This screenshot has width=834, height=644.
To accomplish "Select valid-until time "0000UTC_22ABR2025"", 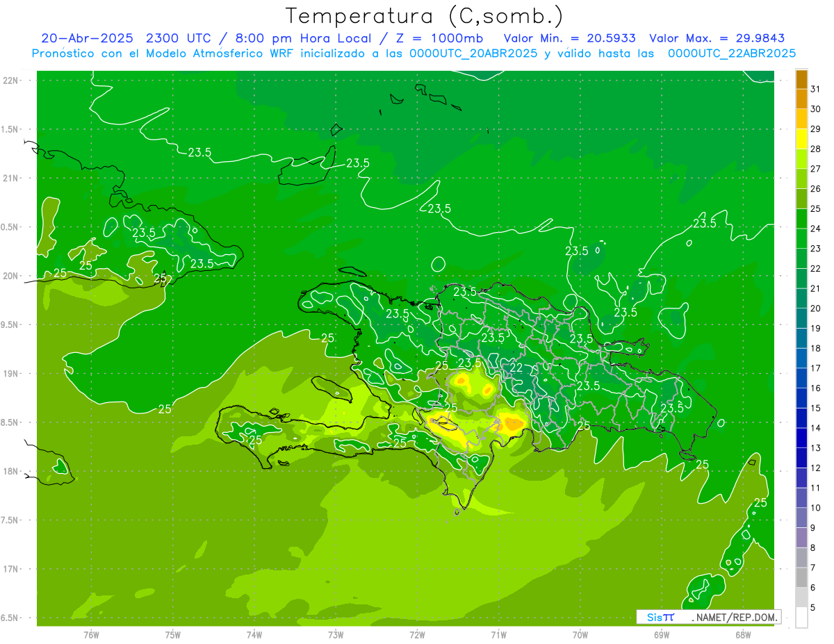I will coord(732,53).
